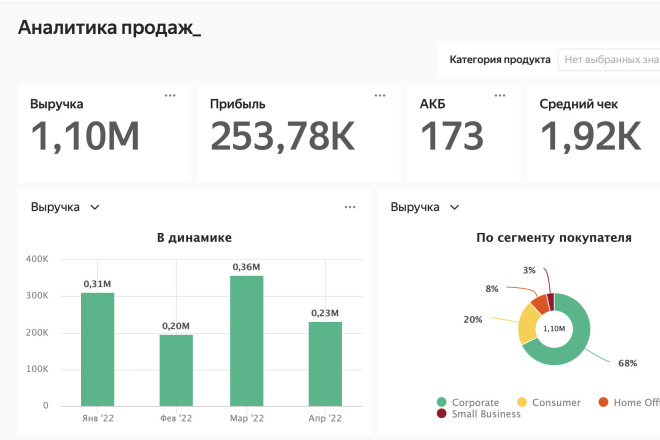Toggle Home Office orange legend marker
This screenshot has height=440, width=660.
(x=604, y=402)
